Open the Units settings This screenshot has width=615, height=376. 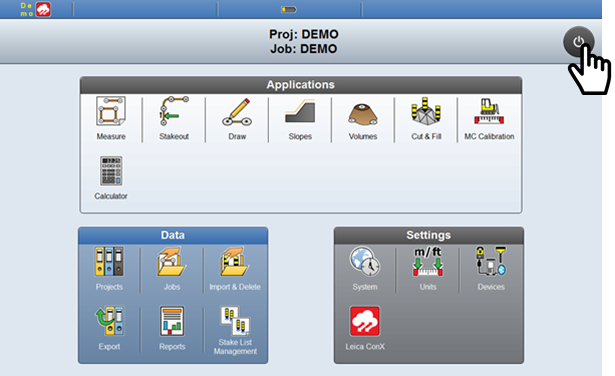pyautogui.click(x=428, y=269)
